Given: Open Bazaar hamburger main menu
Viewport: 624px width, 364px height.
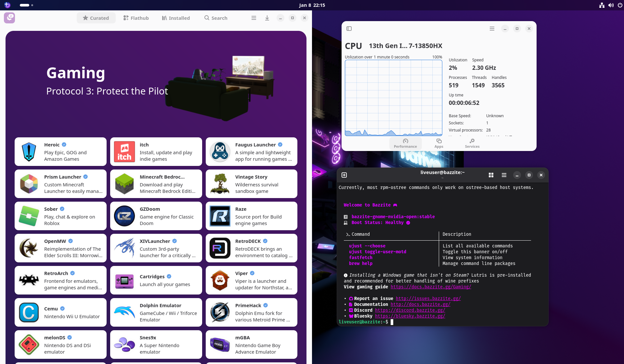Looking at the screenshot, I should click(x=253, y=18).
